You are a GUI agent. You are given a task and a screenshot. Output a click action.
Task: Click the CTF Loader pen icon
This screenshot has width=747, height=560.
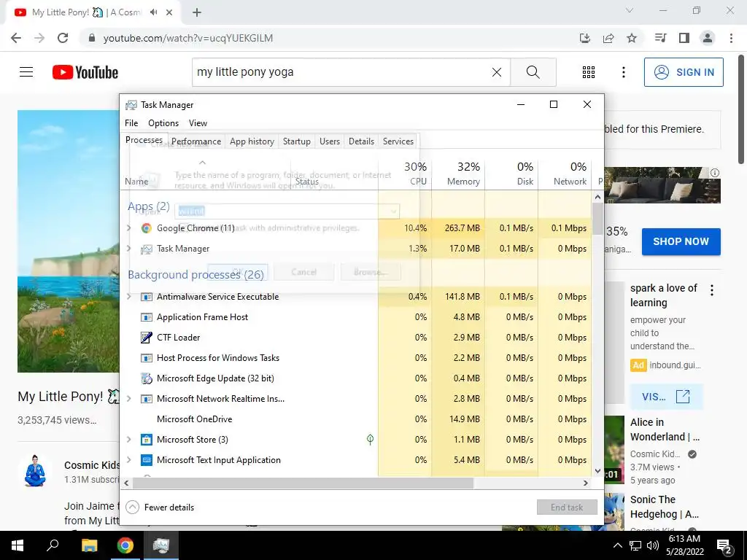[x=146, y=338]
